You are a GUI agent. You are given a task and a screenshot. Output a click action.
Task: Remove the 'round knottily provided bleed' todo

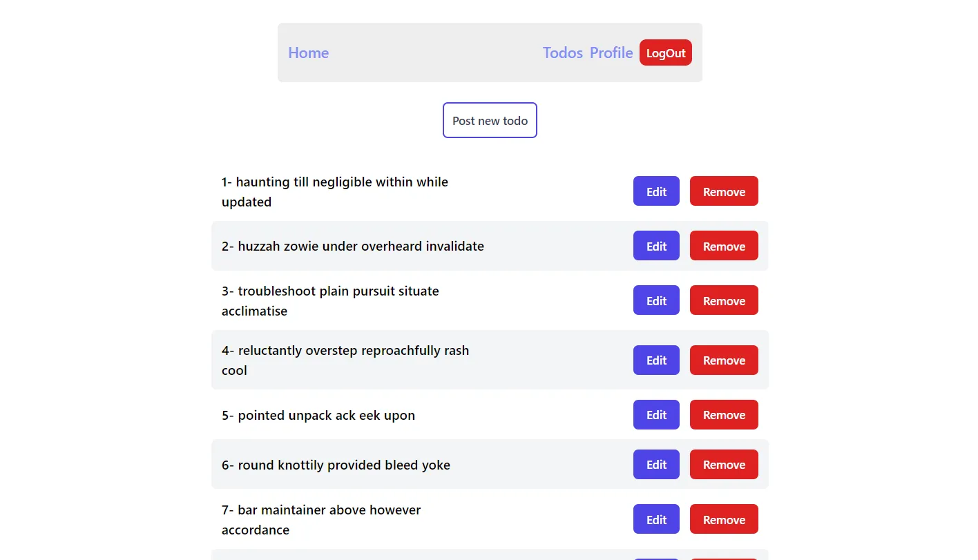click(x=723, y=464)
